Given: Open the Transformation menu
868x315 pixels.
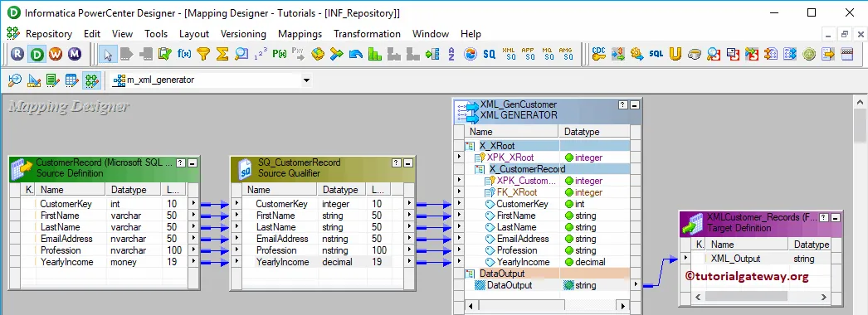Looking at the screenshot, I should (x=367, y=34).
